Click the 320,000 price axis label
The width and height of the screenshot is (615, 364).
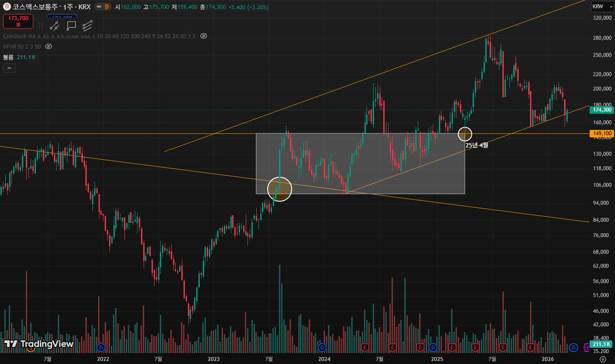tap(602, 18)
